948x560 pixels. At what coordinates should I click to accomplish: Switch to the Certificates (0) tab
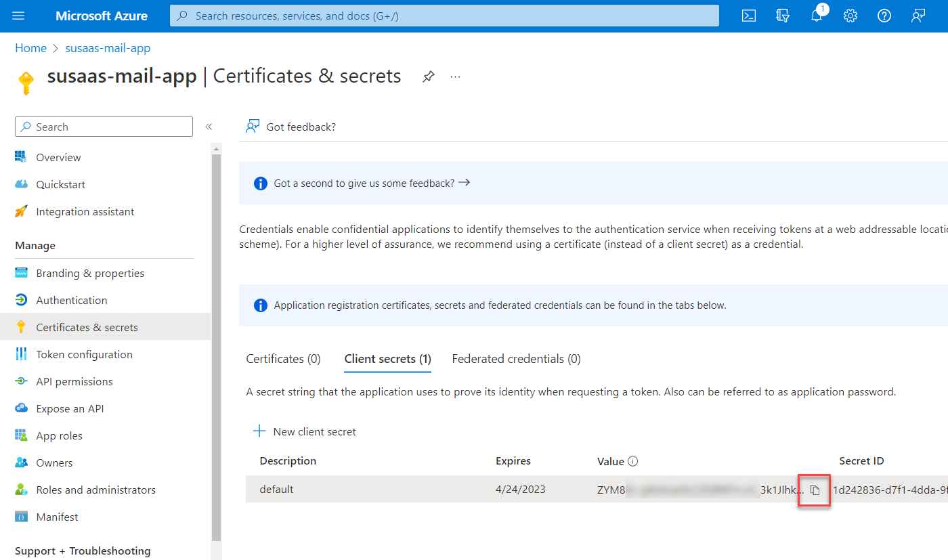tap(283, 359)
